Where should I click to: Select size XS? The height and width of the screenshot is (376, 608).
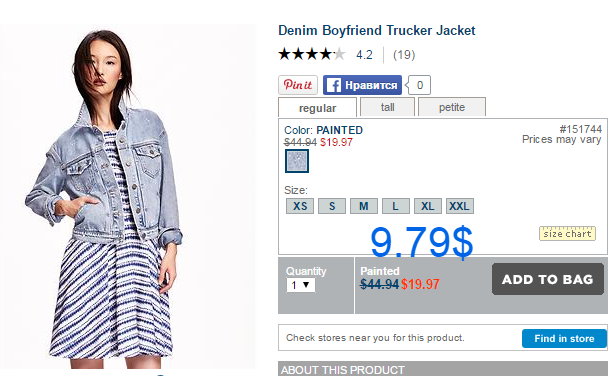(x=300, y=206)
